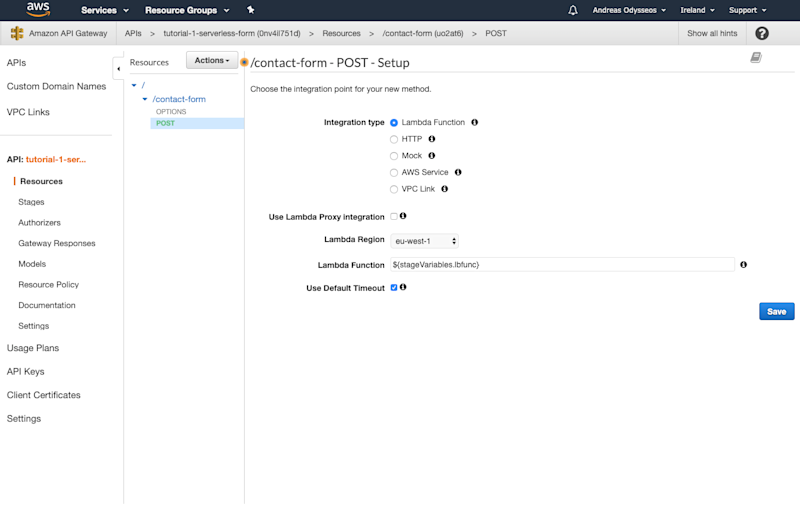Screen dimensions: 800x505
Task: Show info for Lambda Proxy integration
Action: pyautogui.click(x=403, y=216)
